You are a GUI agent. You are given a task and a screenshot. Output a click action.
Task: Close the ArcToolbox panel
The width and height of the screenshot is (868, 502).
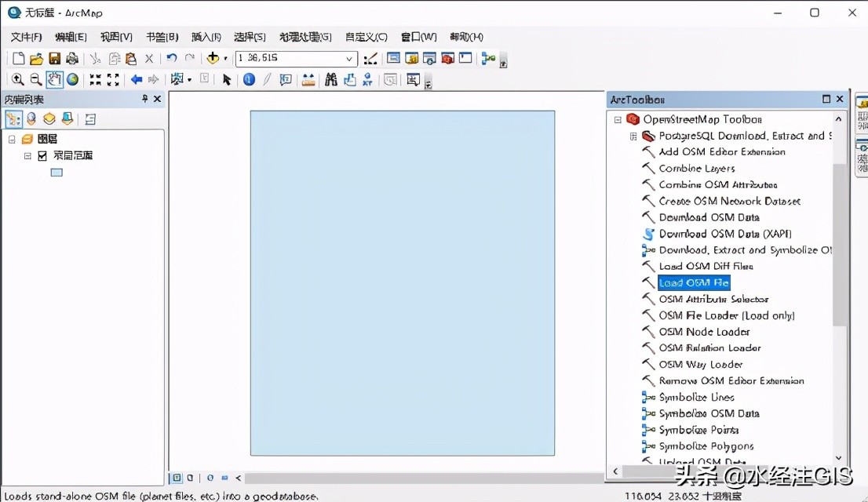840,99
